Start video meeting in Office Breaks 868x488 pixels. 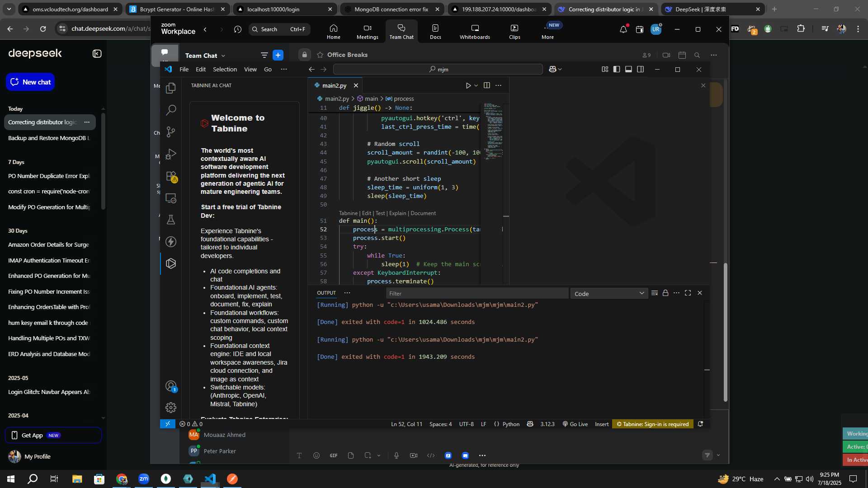[x=666, y=55]
